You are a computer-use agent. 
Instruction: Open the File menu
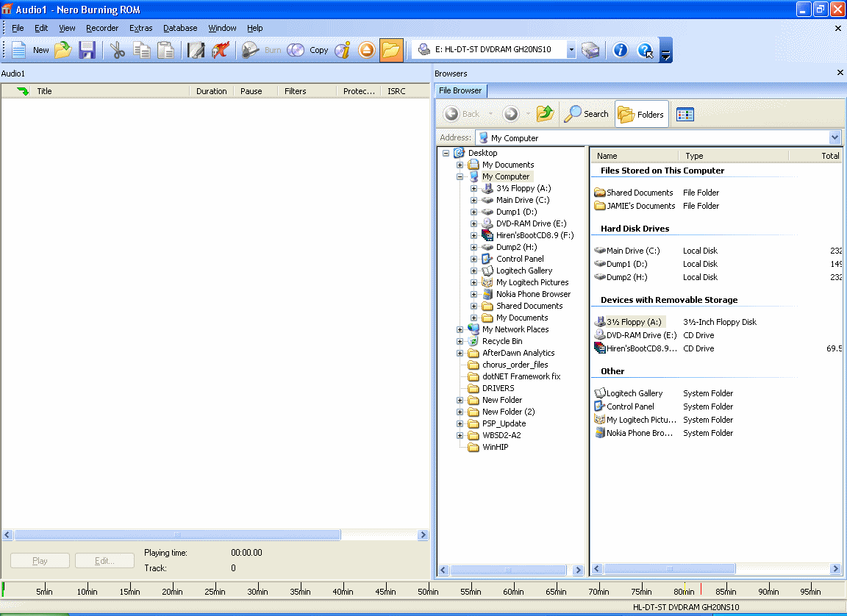[x=18, y=28]
